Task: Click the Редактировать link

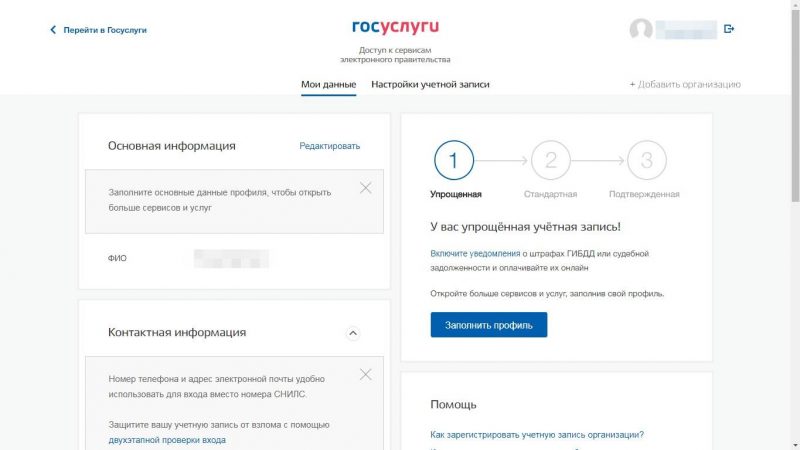Action: click(x=329, y=146)
